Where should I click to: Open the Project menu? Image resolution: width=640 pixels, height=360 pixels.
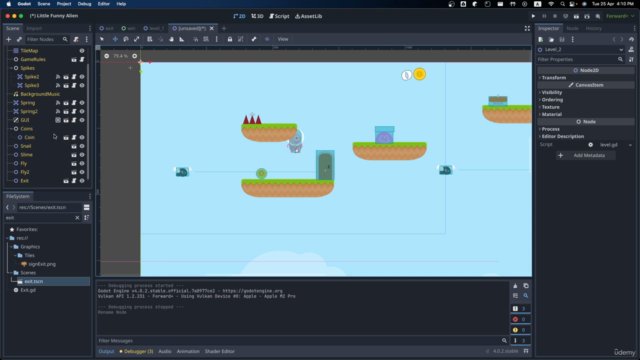pos(64,4)
